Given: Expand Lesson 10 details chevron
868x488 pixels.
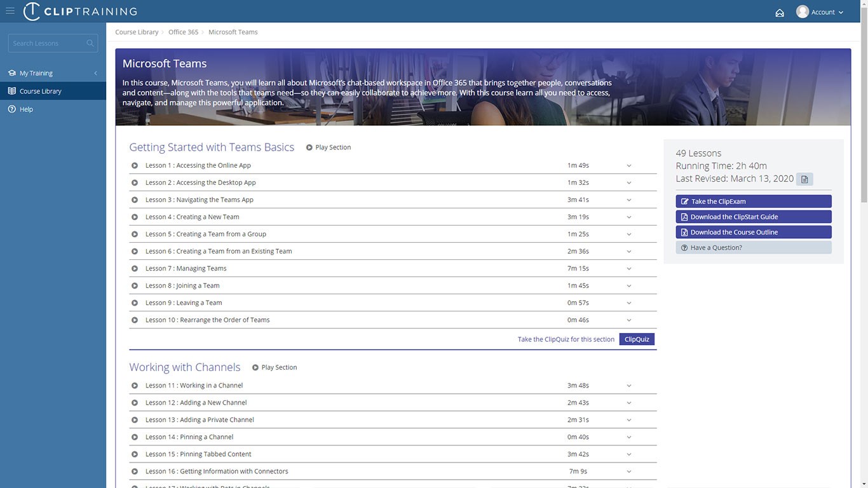Looking at the screenshot, I should tap(629, 320).
